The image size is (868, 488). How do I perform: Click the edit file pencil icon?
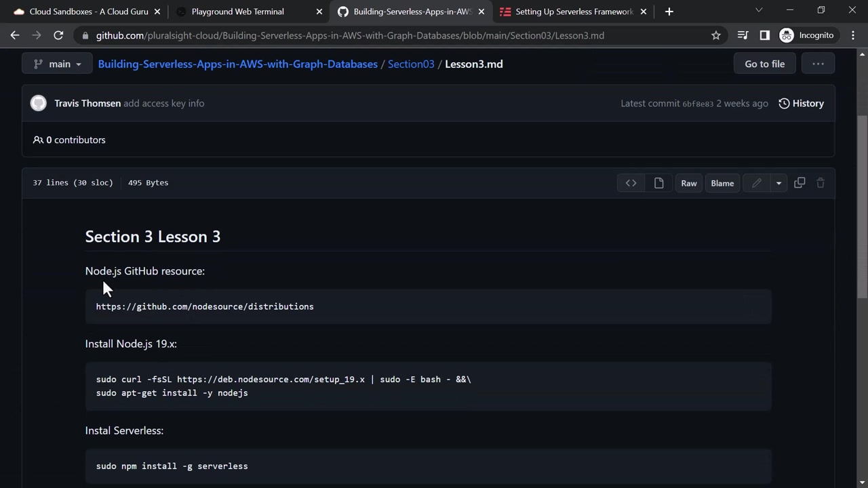tap(757, 183)
